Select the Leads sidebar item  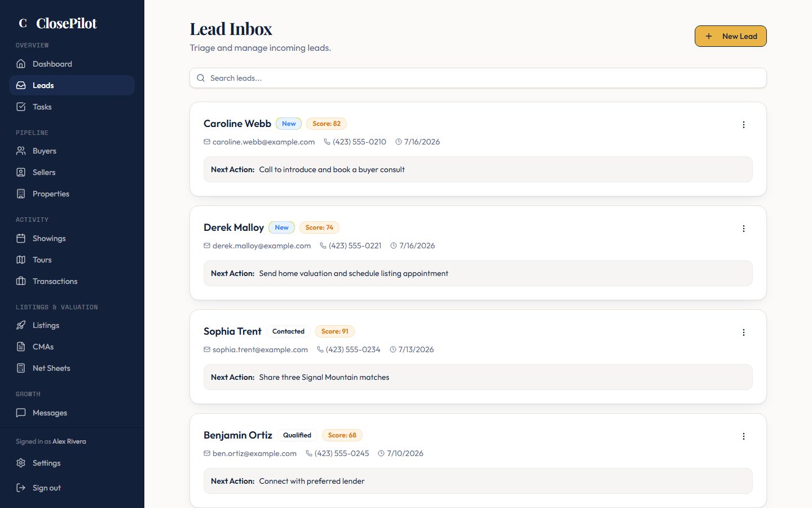point(72,85)
